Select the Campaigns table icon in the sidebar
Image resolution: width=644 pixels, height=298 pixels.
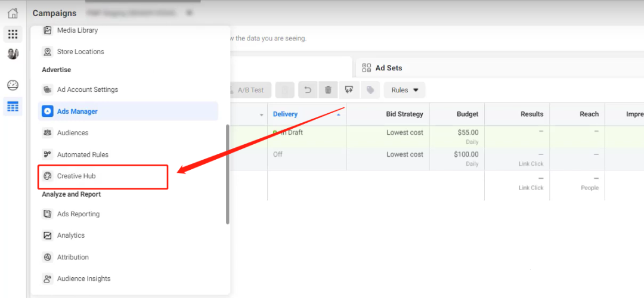tap(13, 107)
